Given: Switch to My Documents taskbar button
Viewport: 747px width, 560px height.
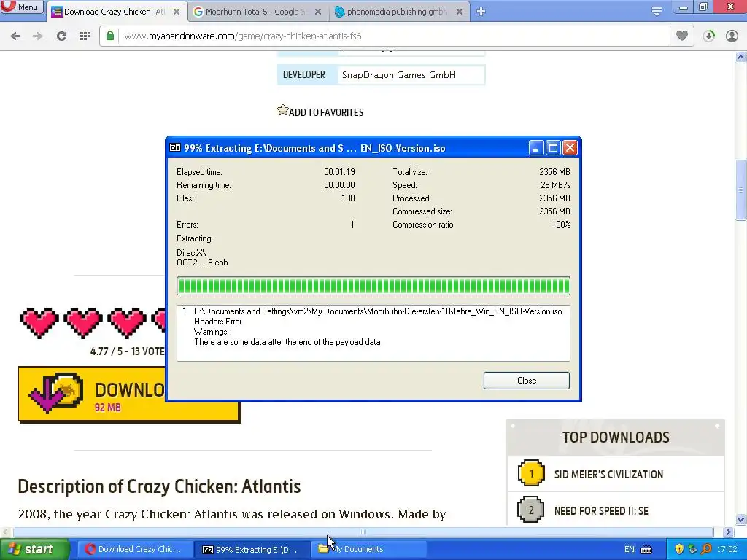Looking at the screenshot, I should [x=369, y=549].
